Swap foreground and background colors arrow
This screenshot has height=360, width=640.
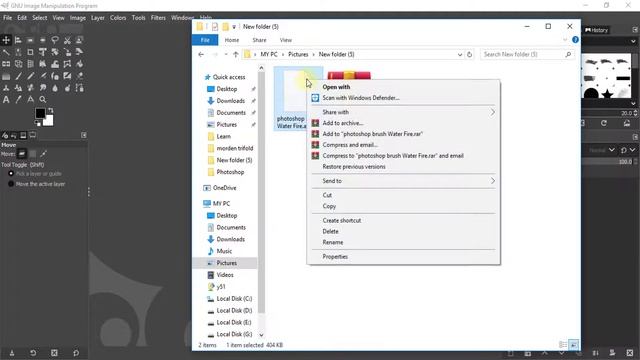51,110
